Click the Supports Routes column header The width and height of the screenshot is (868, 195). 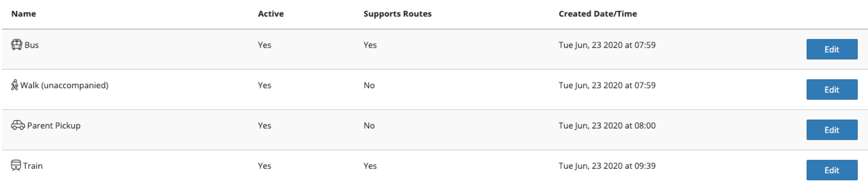click(x=397, y=14)
